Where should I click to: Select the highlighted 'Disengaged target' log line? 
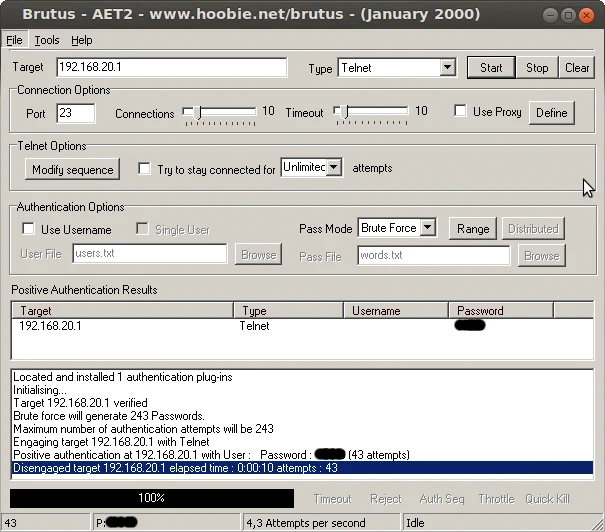[302, 468]
